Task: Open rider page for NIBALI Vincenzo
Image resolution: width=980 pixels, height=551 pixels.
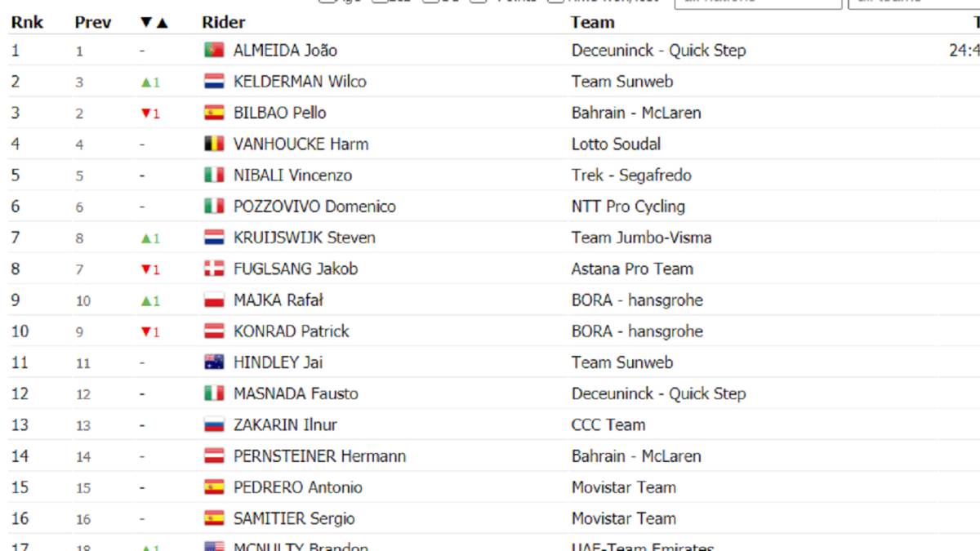Action: tap(292, 176)
